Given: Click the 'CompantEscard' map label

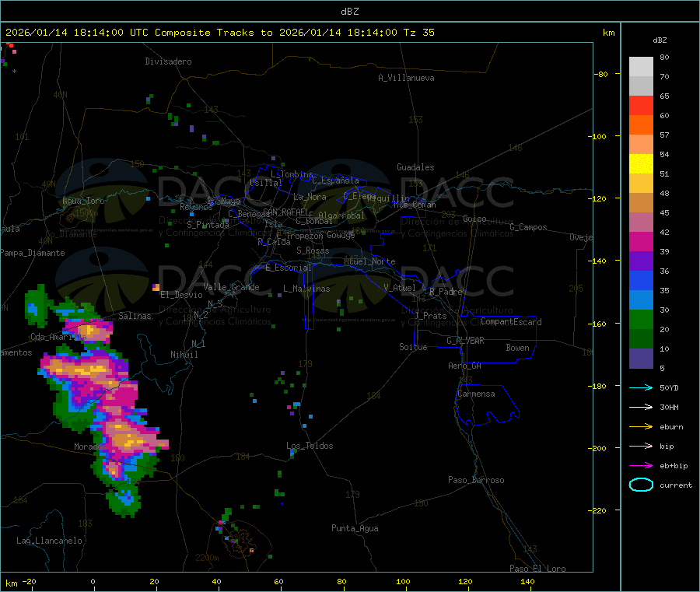Looking at the screenshot, I should click(511, 321).
